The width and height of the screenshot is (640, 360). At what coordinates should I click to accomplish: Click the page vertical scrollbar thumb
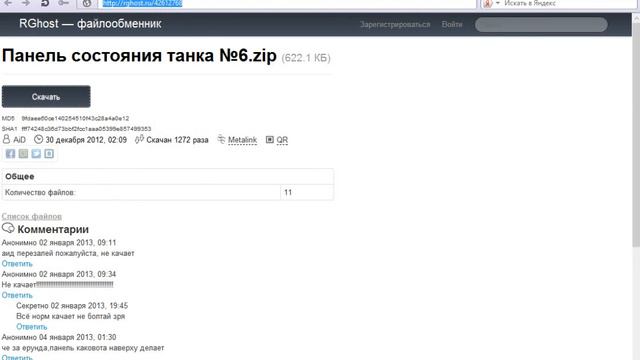click(636, 135)
